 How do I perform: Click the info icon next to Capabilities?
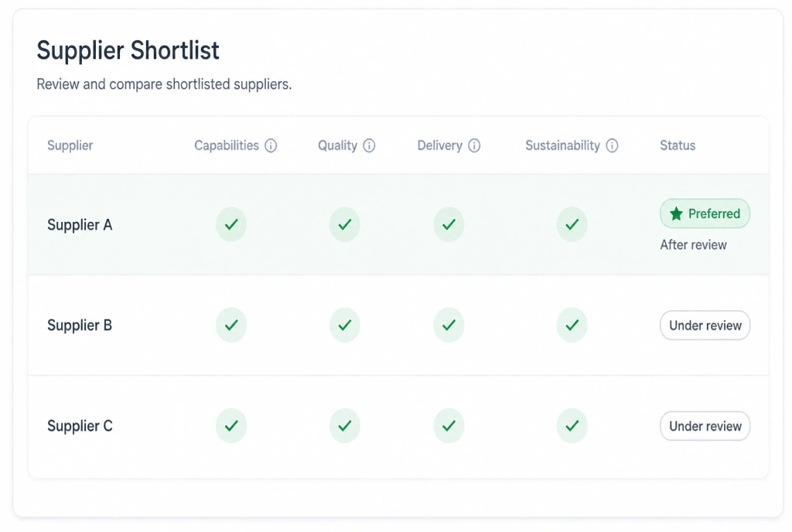[271, 146]
